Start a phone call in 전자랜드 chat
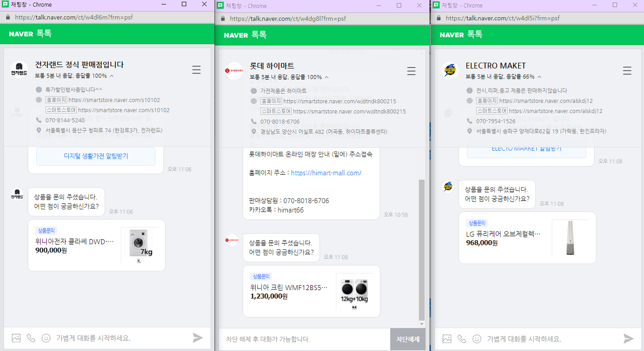Screen dimensions: 644x351 pyautogui.click(x=31, y=338)
